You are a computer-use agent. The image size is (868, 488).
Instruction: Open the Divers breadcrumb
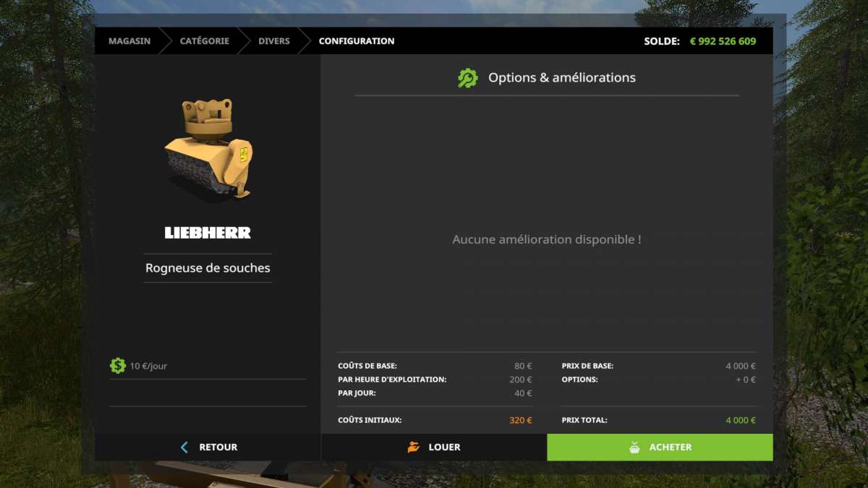(x=274, y=41)
